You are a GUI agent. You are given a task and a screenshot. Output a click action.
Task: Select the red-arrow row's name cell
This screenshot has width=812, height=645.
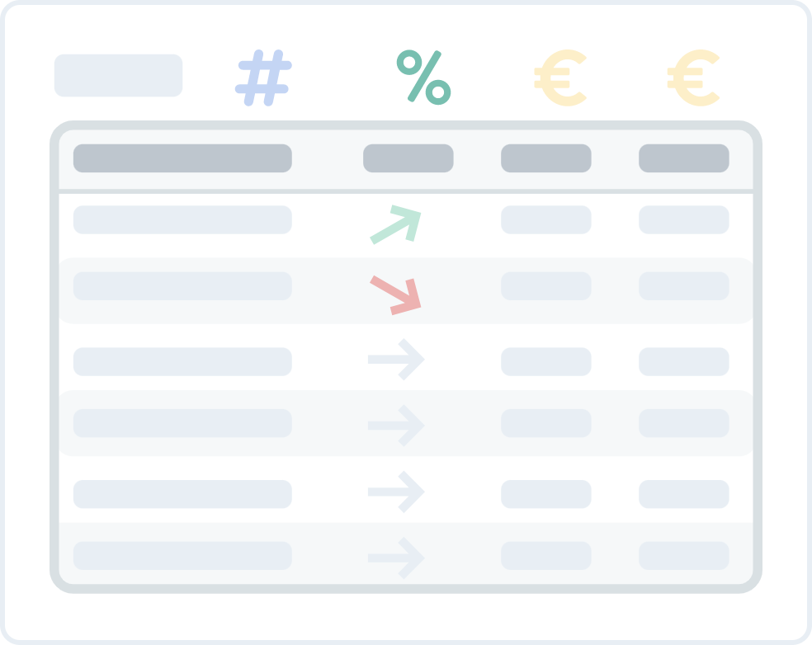tap(182, 286)
